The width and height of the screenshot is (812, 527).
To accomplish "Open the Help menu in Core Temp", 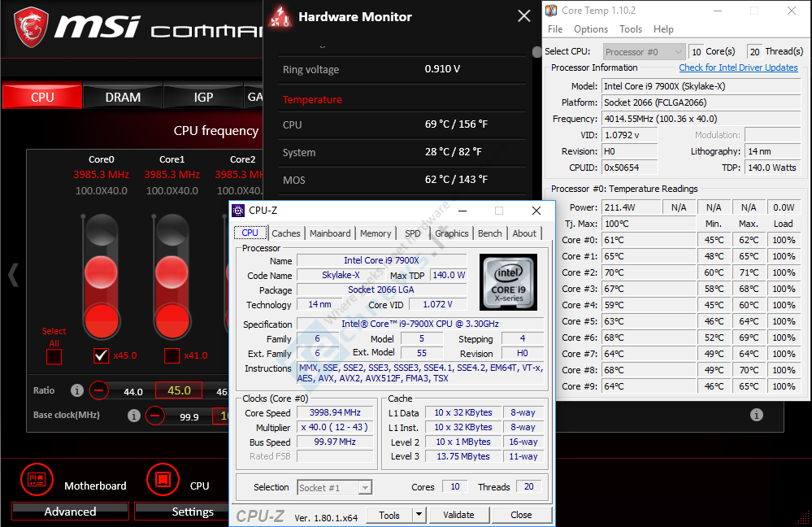I will click(663, 29).
